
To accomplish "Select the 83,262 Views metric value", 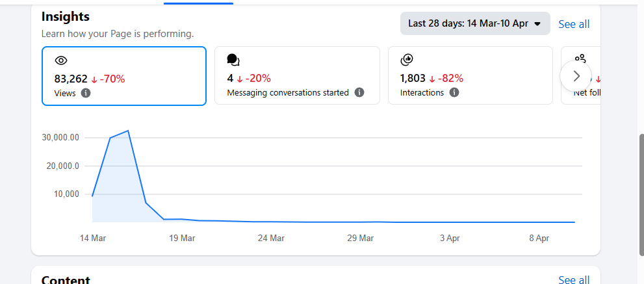I will click(x=71, y=79).
